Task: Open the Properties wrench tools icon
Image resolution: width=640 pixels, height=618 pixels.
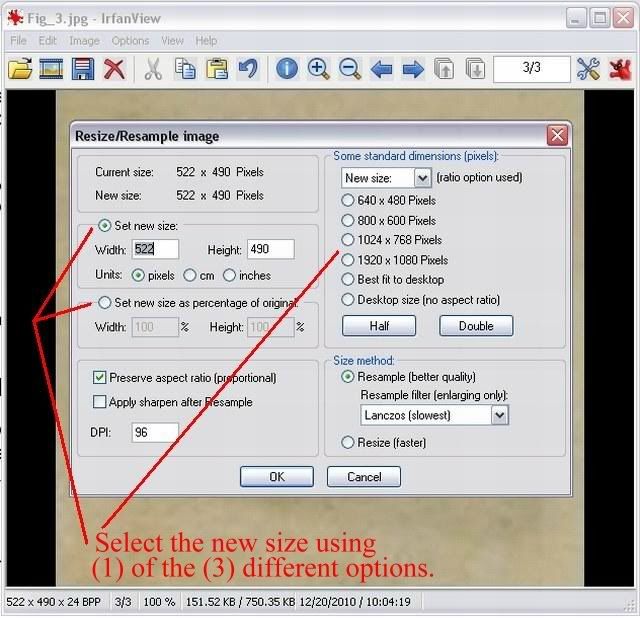Action: [588, 69]
